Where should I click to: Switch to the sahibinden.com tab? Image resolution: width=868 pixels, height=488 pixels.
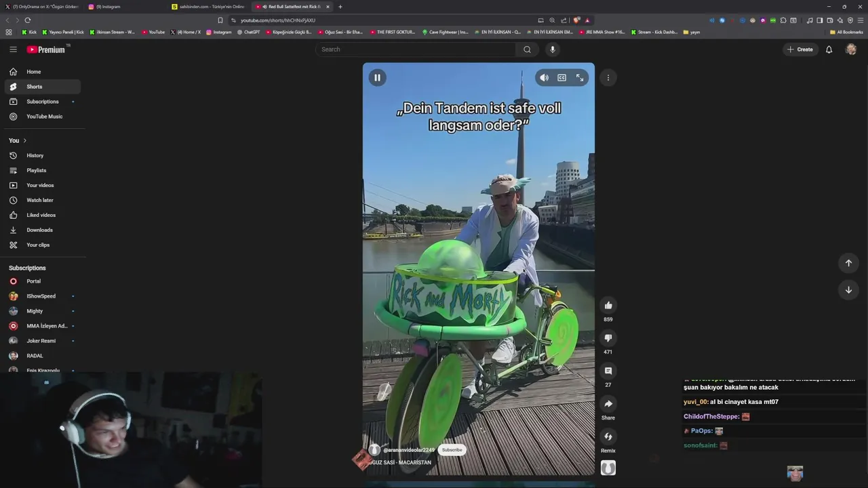click(209, 7)
